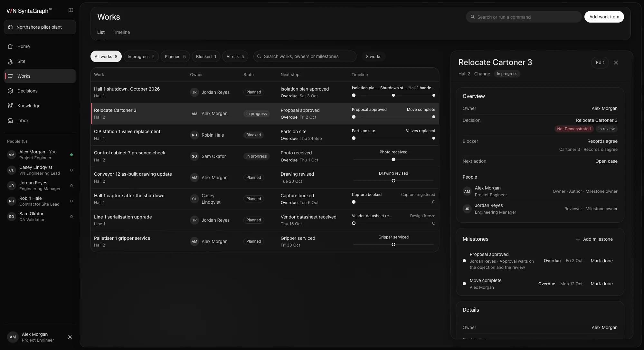Click the magnifier icon in the command search
644x350 pixels.
[x=472, y=17]
